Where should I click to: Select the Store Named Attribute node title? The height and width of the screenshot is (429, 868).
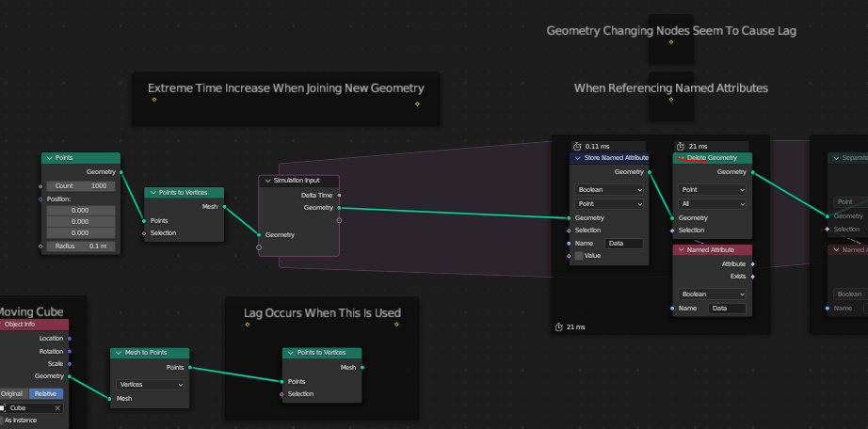tap(616, 158)
